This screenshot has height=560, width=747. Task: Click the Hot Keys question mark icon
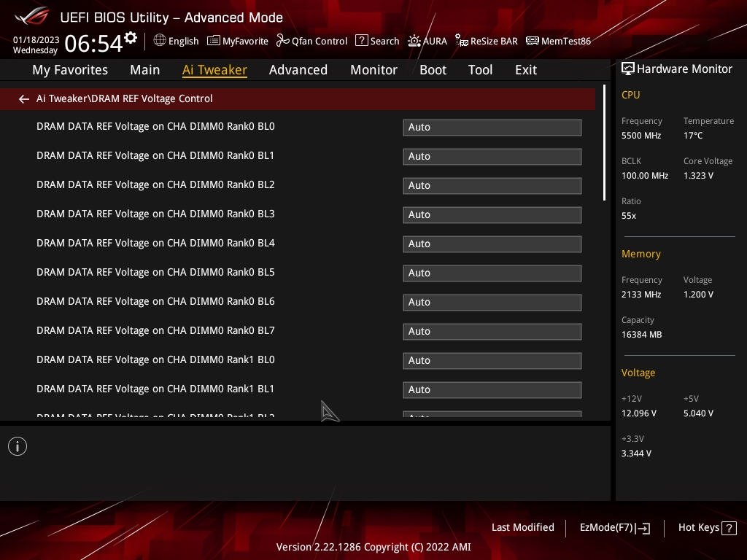coord(729,528)
